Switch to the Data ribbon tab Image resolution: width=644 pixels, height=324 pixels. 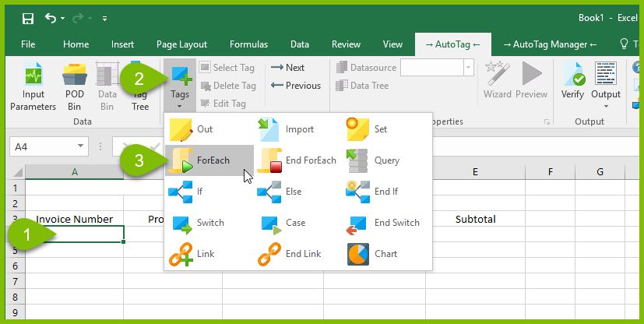coord(300,44)
